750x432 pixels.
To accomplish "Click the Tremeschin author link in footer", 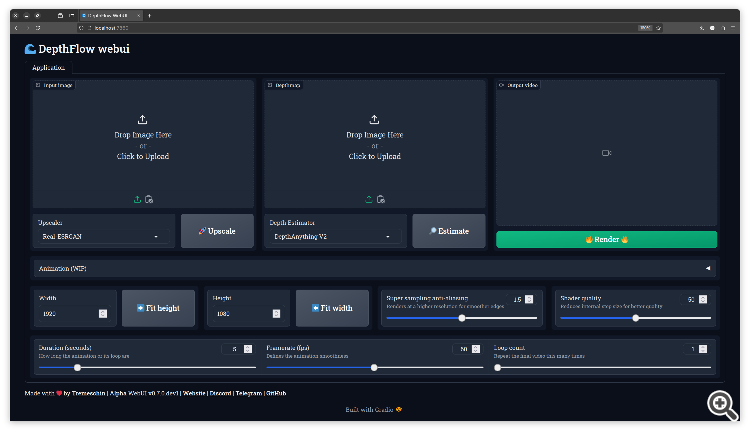I will tap(88, 393).
